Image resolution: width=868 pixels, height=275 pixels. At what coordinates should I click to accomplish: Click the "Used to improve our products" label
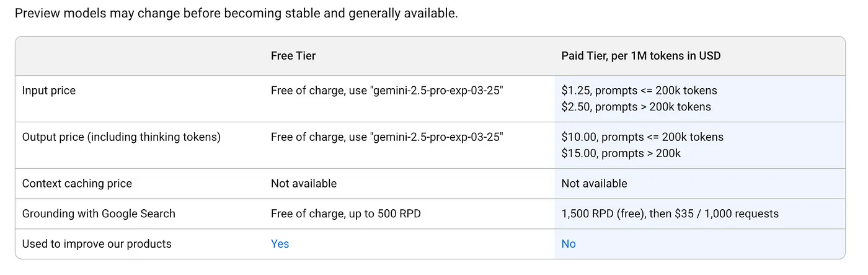(97, 244)
